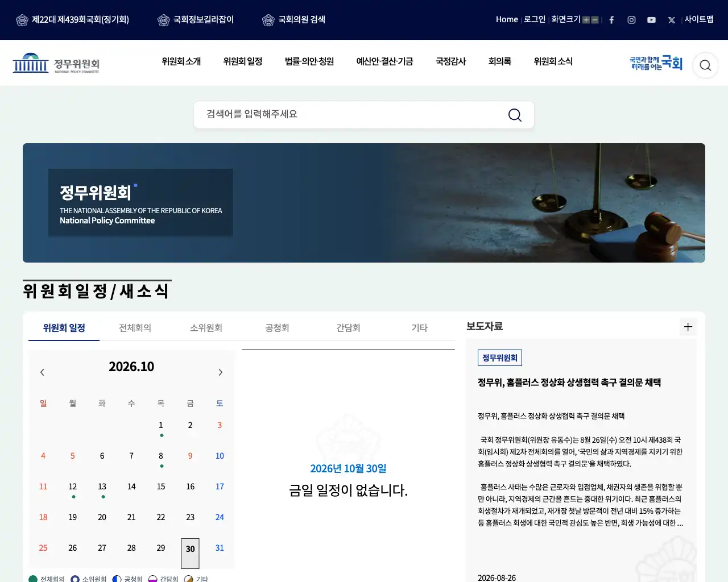Image resolution: width=728 pixels, height=582 pixels.
Task: Go to previous month in calendar
Action: pyautogui.click(x=42, y=372)
